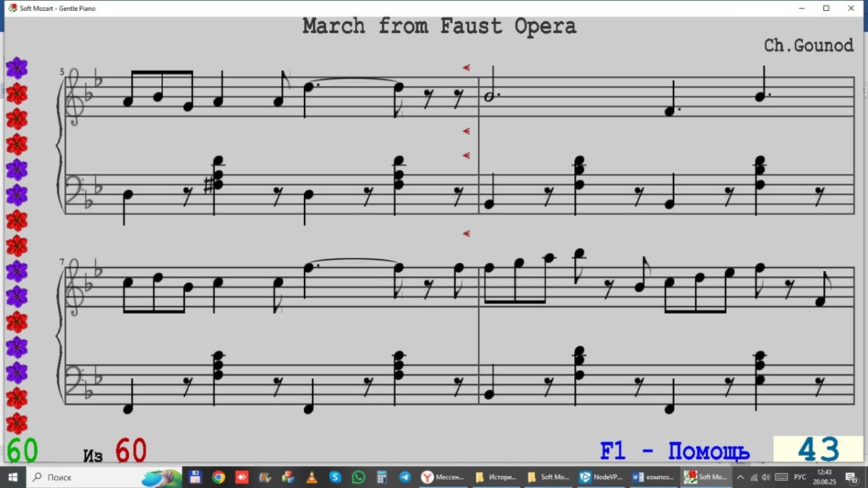Launch Google Chrome from the taskbar
Viewport: 868px width, 488px height.
tap(218, 477)
